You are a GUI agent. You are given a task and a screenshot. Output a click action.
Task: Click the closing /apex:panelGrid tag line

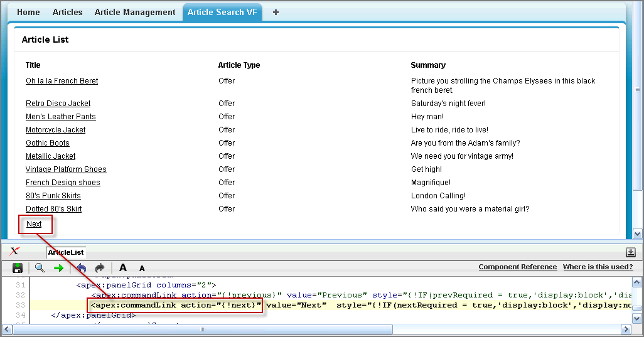coord(94,315)
